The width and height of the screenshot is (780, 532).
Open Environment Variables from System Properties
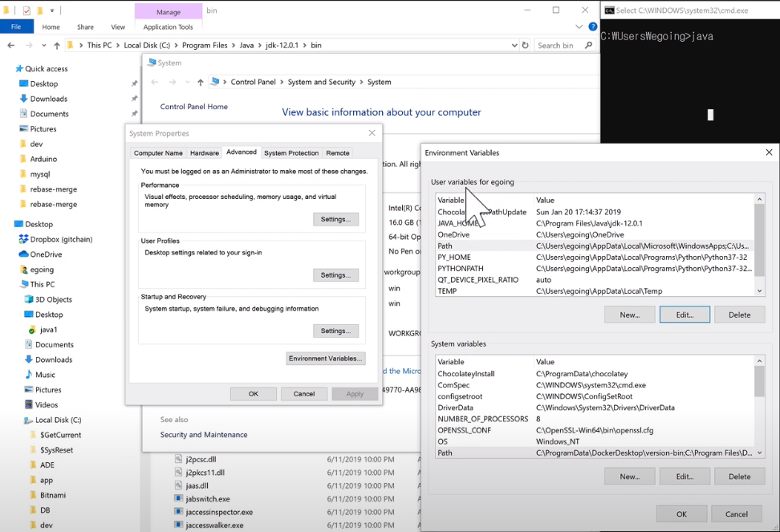pyautogui.click(x=325, y=359)
